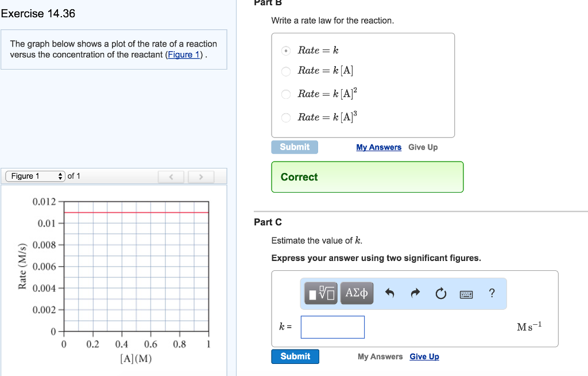Open the math templates palette
This screenshot has height=376, width=588.
pos(320,293)
